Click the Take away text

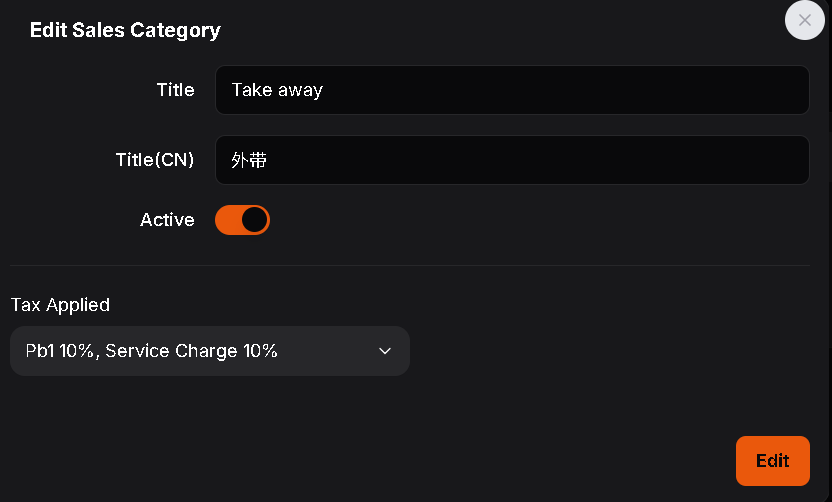click(x=277, y=90)
